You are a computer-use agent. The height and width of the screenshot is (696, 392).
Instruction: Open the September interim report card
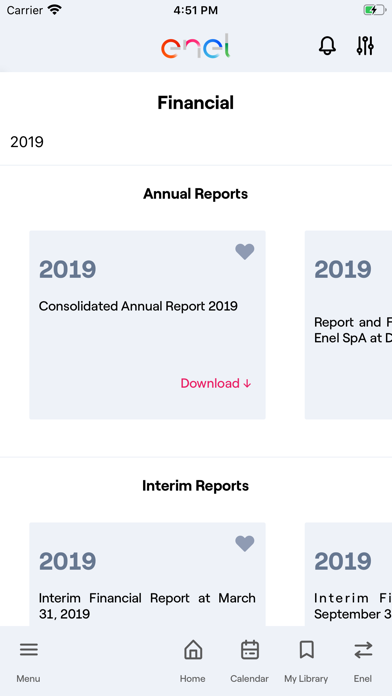tap(348, 574)
